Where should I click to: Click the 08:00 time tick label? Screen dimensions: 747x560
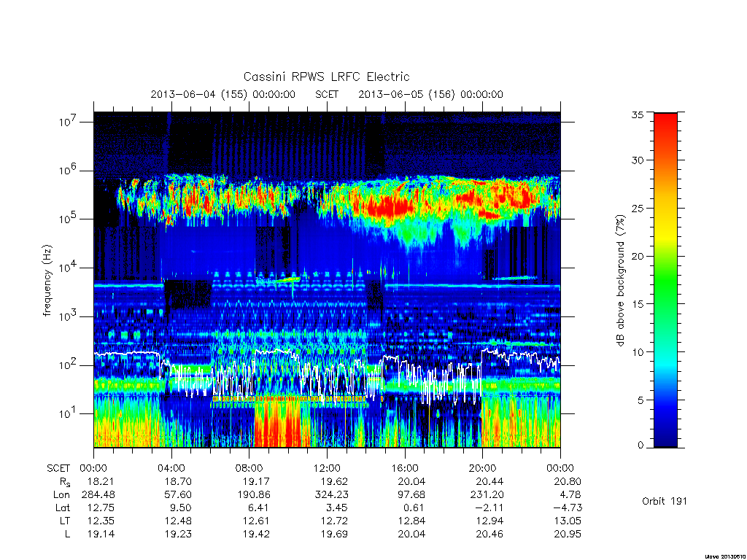pos(249,468)
